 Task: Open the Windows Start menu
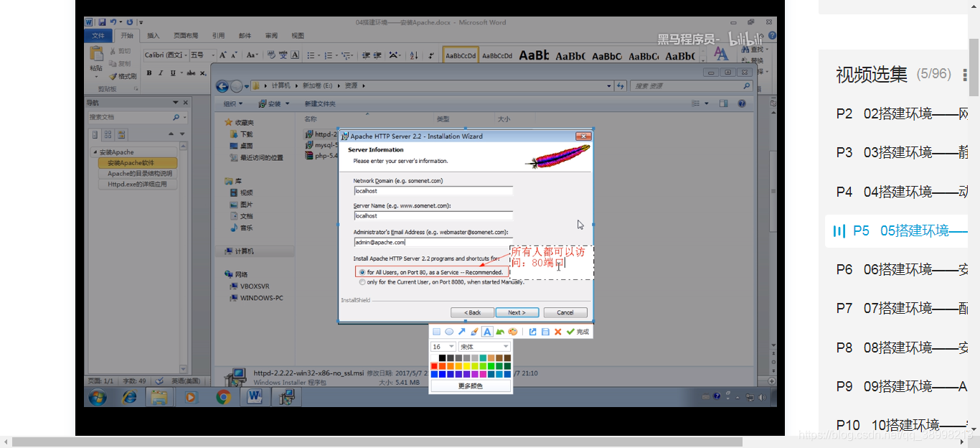coord(98,396)
